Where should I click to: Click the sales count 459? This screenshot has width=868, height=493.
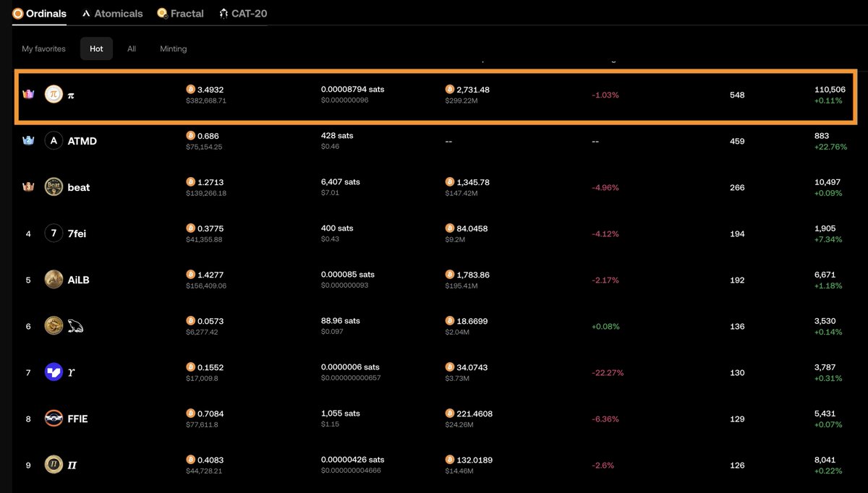[737, 142]
